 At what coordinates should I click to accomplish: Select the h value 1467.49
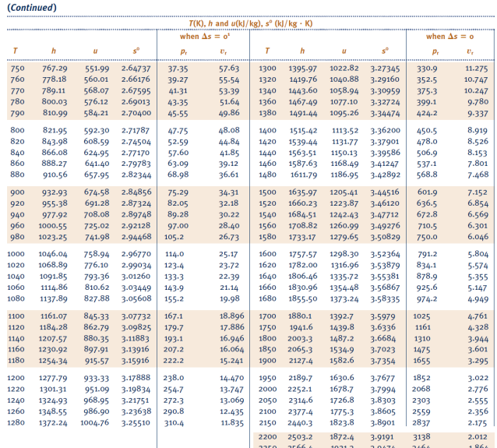303,102
